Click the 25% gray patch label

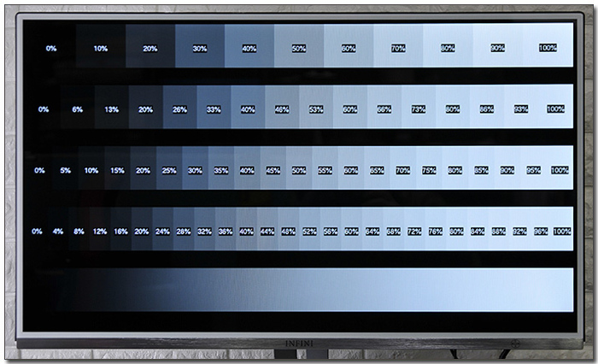pos(169,171)
